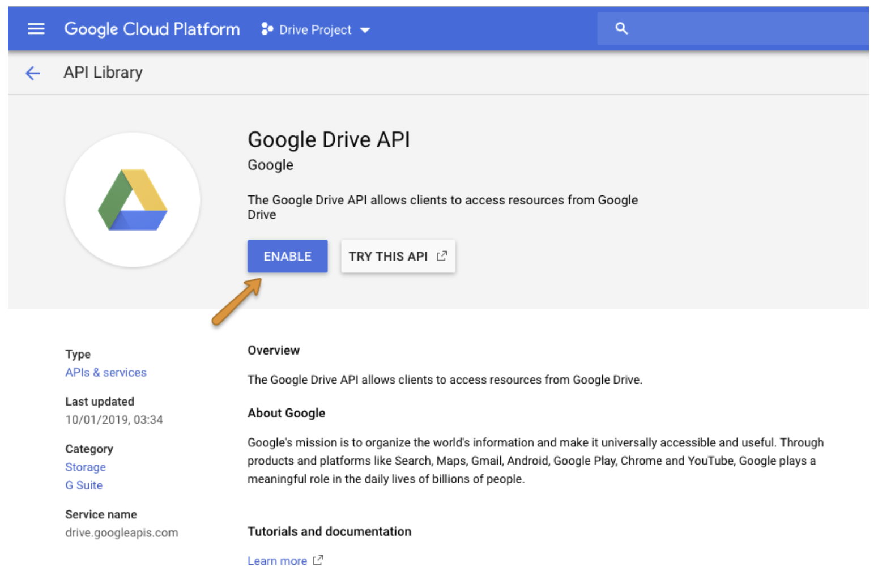Click the Google Cloud Platform title
The image size is (878, 588).
[x=152, y=29]
